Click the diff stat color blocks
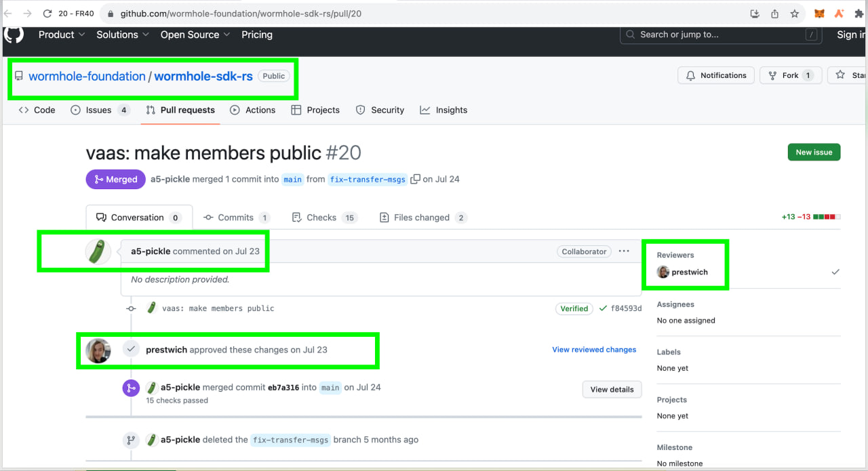The width and height of the screenshot is (868, 471). pyautogui.click(x=827, y=217)
